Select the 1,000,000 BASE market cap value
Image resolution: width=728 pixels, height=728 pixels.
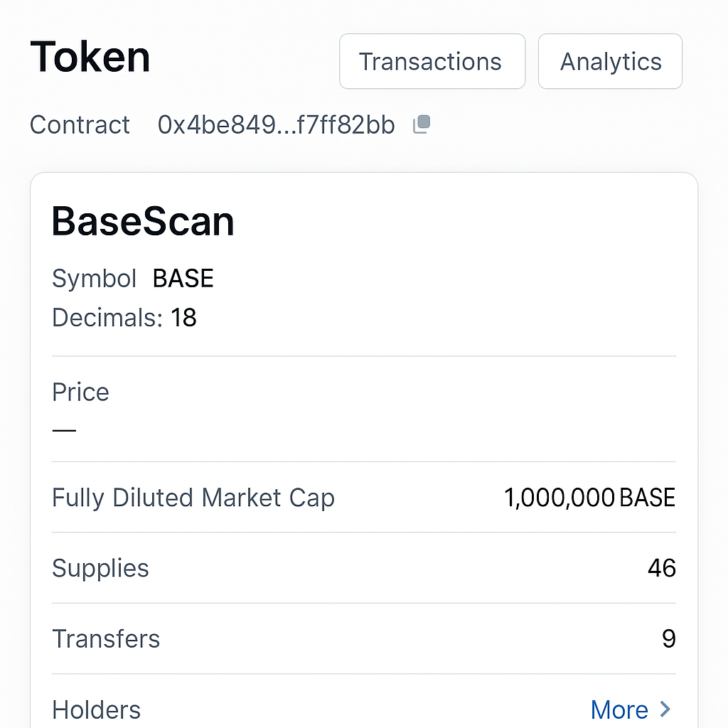point(589,498)
